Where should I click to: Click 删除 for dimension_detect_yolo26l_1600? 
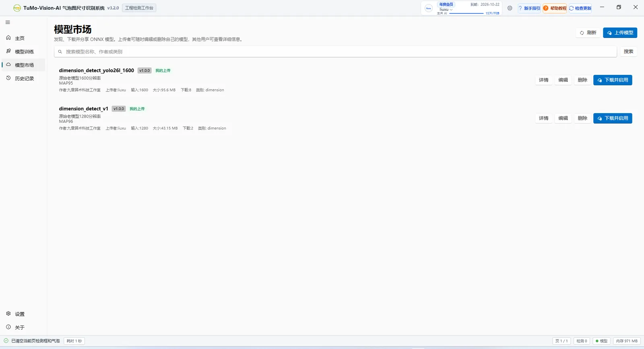coord(582,80)
